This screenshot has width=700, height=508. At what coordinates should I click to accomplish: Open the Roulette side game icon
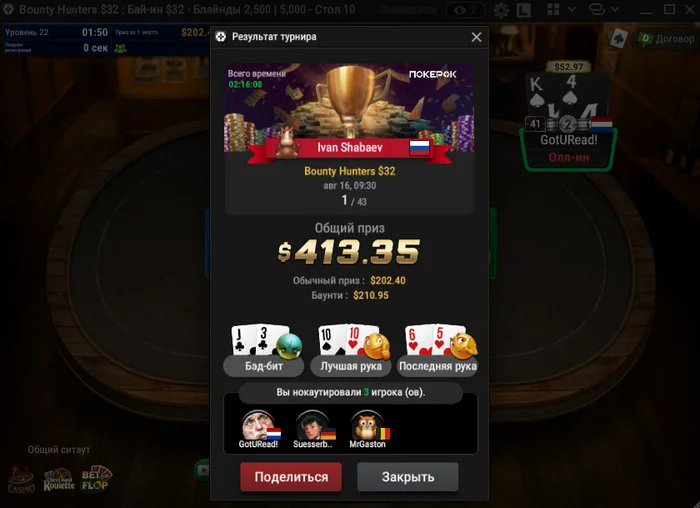[x=59, y=480]
